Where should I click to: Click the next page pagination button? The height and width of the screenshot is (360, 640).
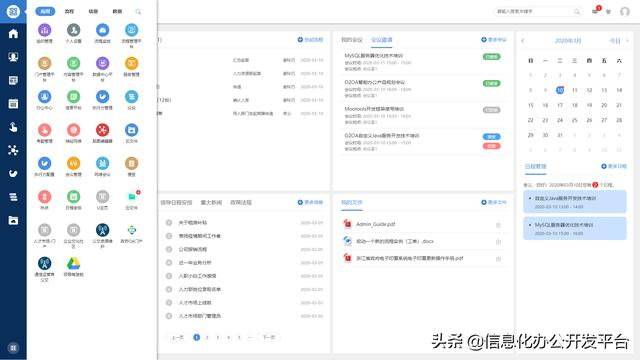point(269,337)
